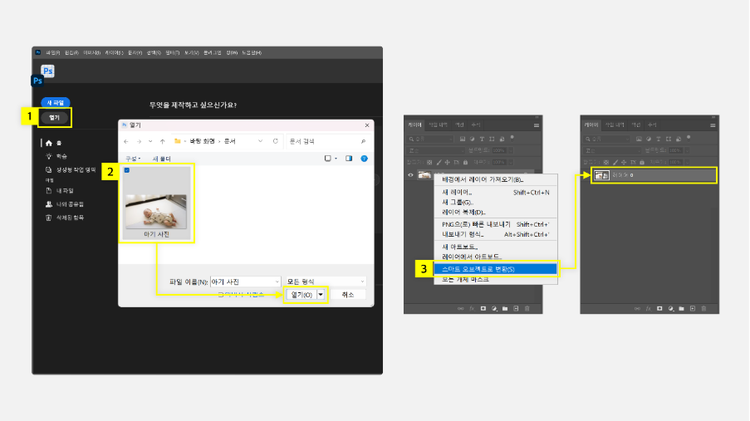Open the panel menu of context-menu Layers panel
750x421 pixels.
536,125
